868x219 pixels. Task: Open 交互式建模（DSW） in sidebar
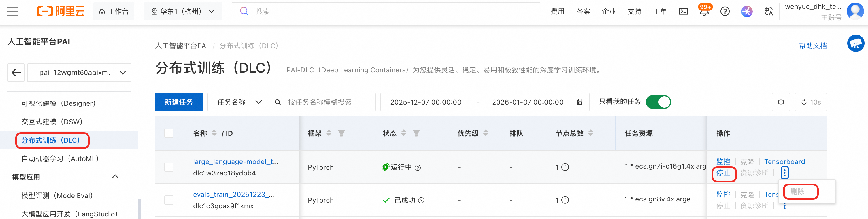52,122
